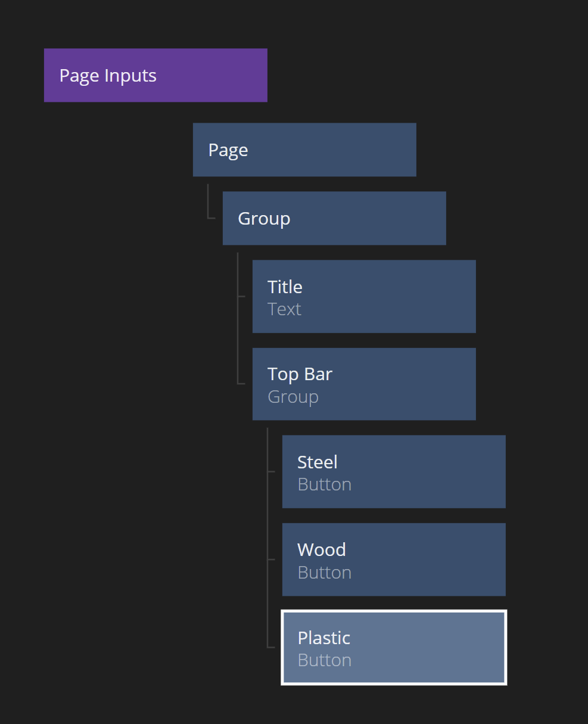Click the branch connector beside Steel node
588x724 pixels.
(x=271, y=471)
